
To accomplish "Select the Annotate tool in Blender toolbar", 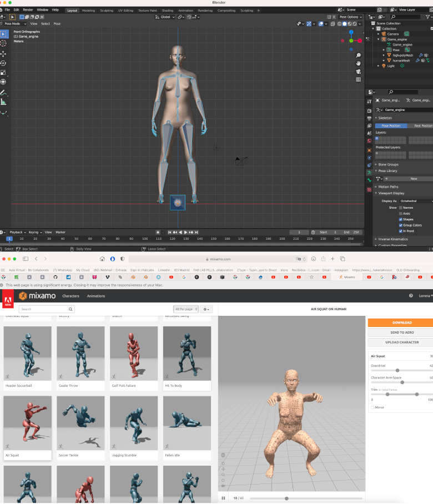I will tap(3, 93).
